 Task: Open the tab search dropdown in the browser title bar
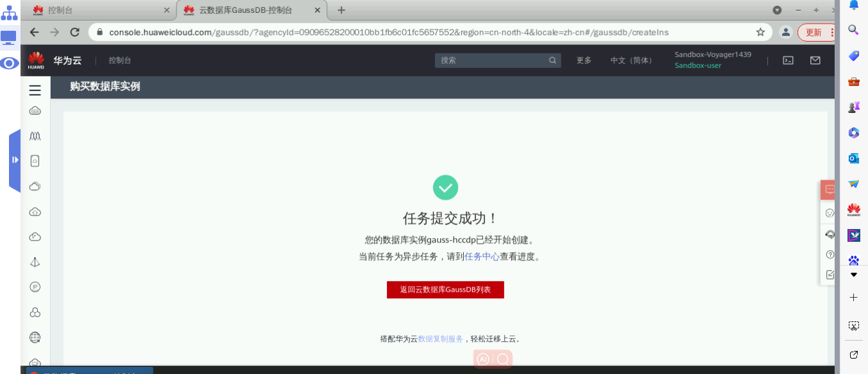777,10
